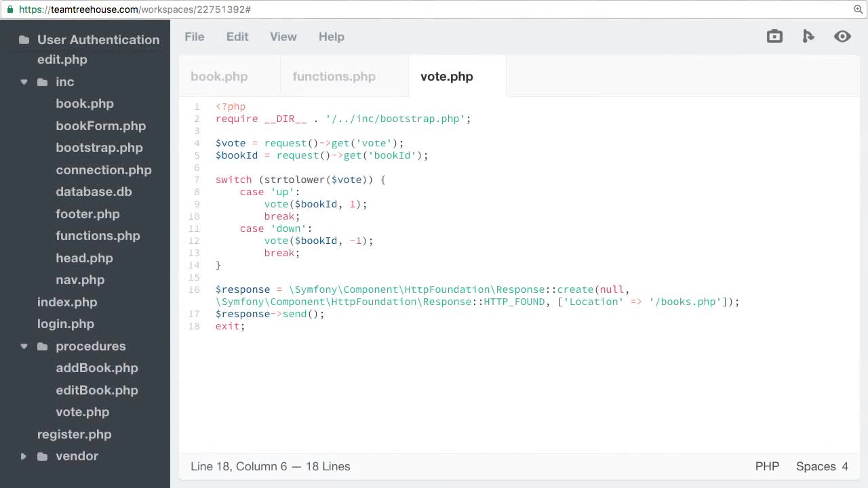This screenshot has width=868, height=488.
Task: Click the "case 'up':" code line
Action: pyautogui.click(x=270, y=192)
